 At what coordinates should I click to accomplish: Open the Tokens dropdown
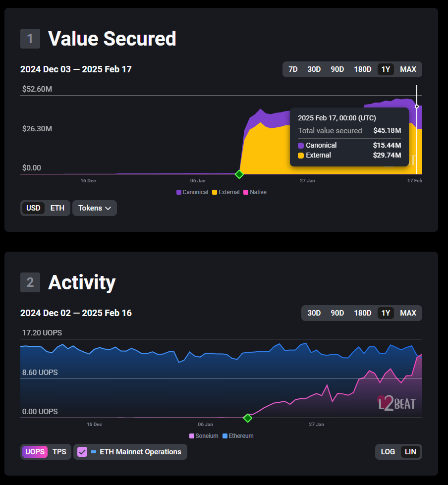coord(94,208)
